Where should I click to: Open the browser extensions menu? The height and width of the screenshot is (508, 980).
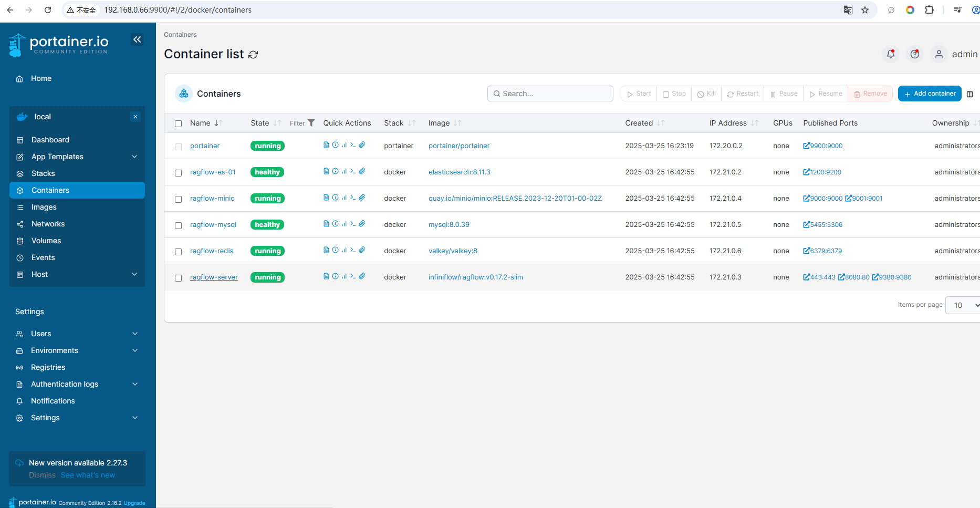(x=929, y=10)
